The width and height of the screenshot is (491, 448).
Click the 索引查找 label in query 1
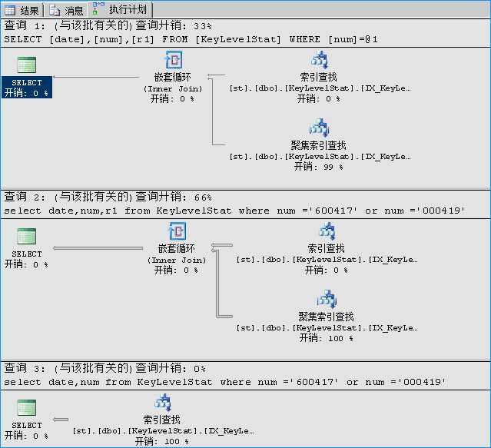(x=318, y=77)
